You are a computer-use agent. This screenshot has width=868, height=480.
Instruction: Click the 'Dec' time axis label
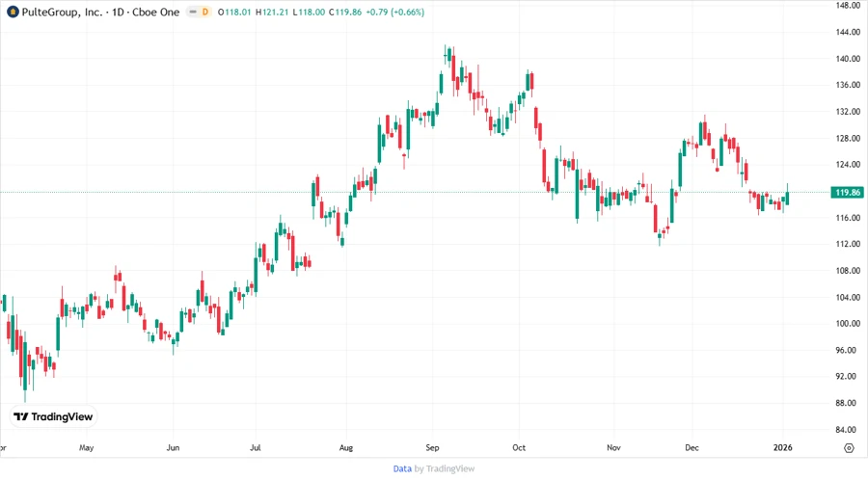pos(692,448)
